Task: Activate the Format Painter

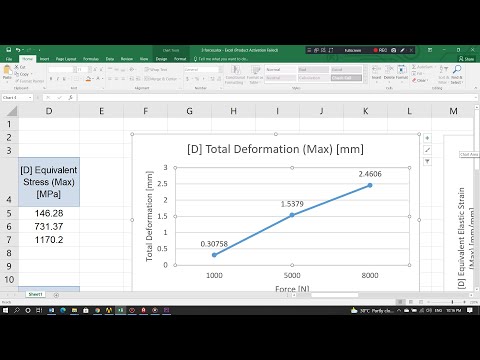Action: pyautogui.click(x=29, y=81)
